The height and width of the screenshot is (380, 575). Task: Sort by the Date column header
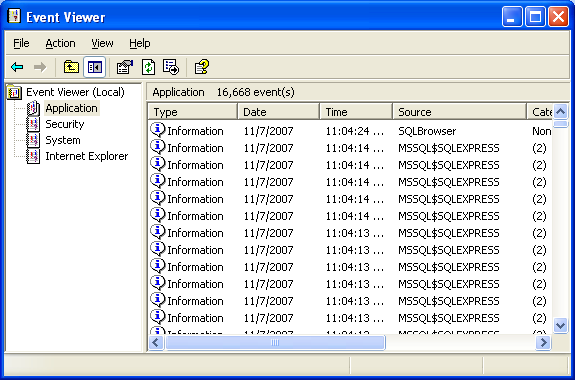click(279, 112)
